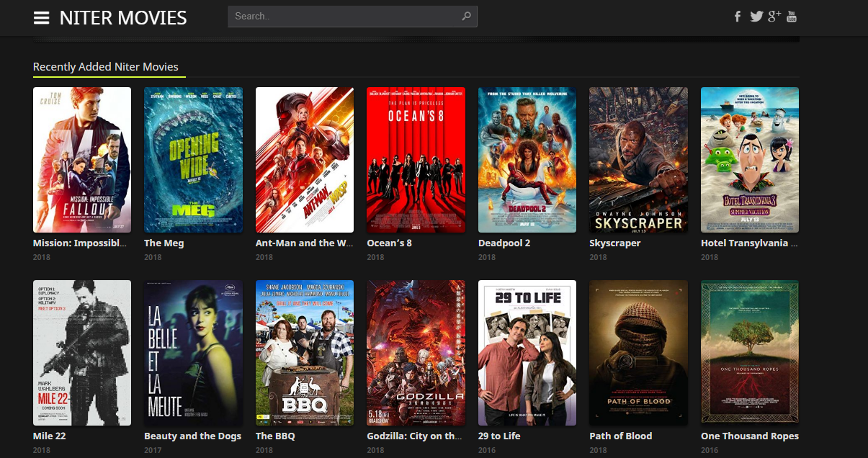Open the Twitter social icon
The image size is (868, 458).
tap(756, 16)
